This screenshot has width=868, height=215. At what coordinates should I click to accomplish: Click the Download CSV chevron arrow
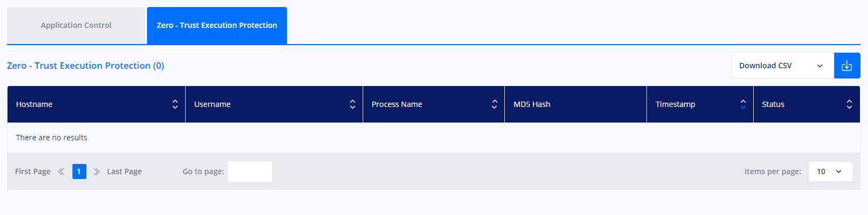[x=820, y=66]
